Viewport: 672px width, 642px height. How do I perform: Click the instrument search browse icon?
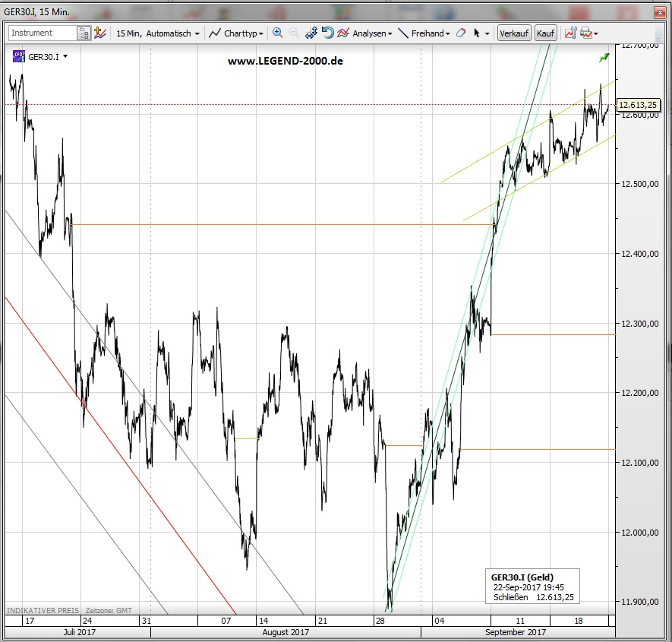84,33
